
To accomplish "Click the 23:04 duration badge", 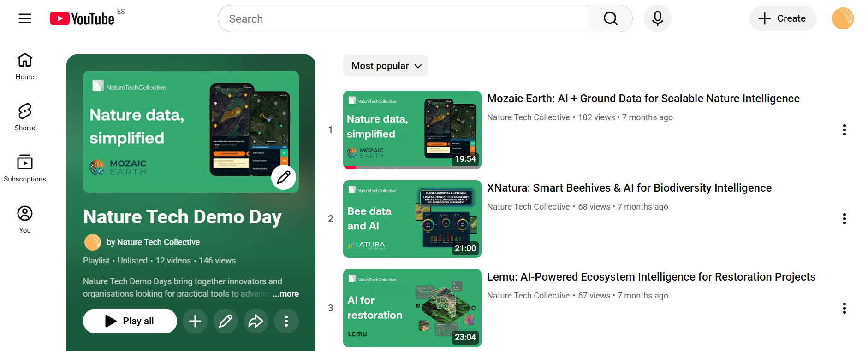I will pos(465,337).
